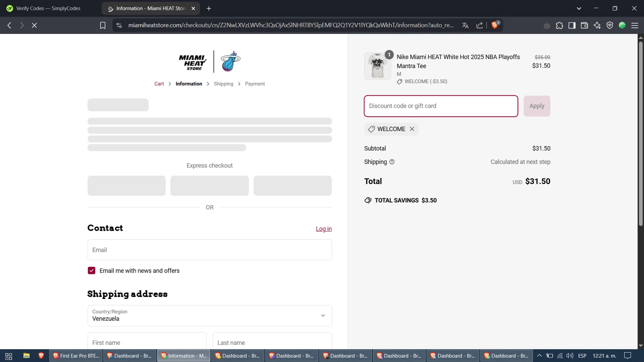
Task: Open the browser hamburger menu
Action: [635, 25]
